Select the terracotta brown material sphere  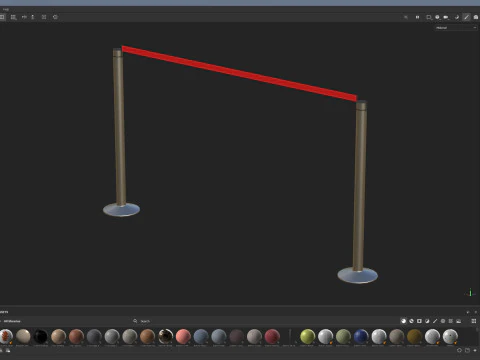pos(76,336)
